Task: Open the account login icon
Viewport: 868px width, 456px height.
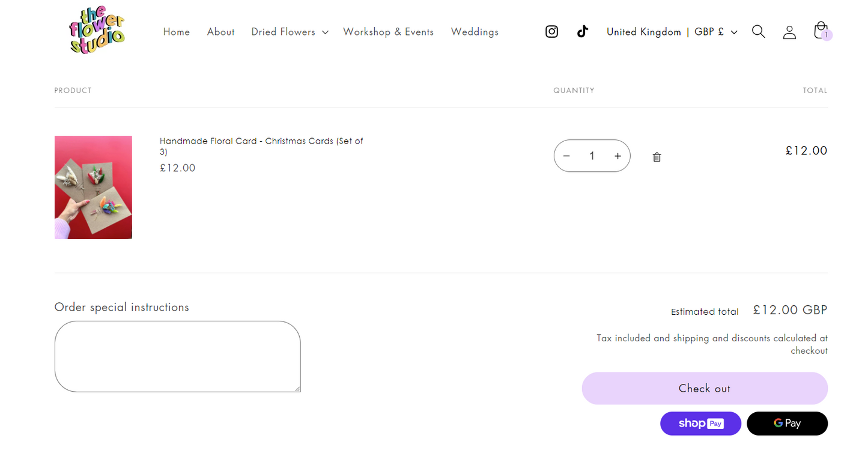Action: [x=789, y=32]
